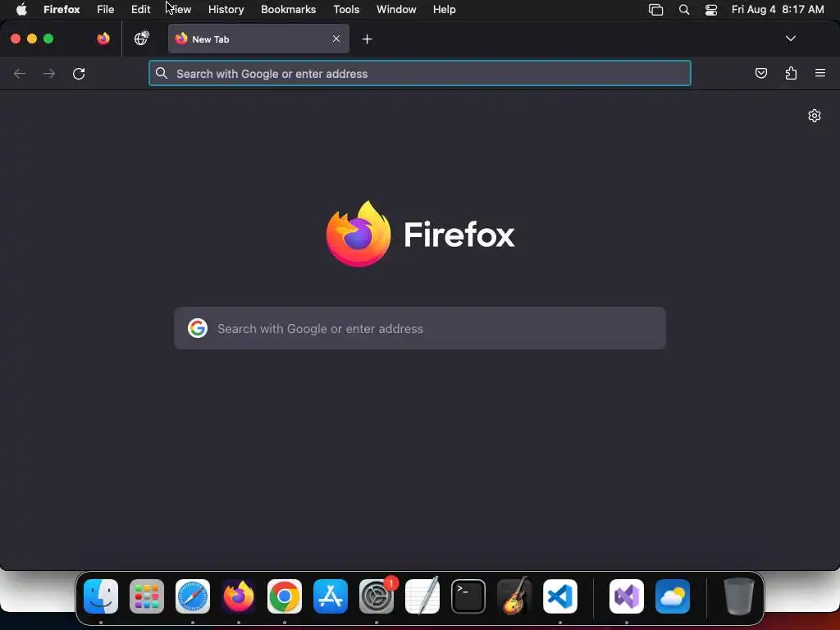Open the History menu
Image resolution: width=840 pixels, height=630 pixels.
(x=226, y=10)
